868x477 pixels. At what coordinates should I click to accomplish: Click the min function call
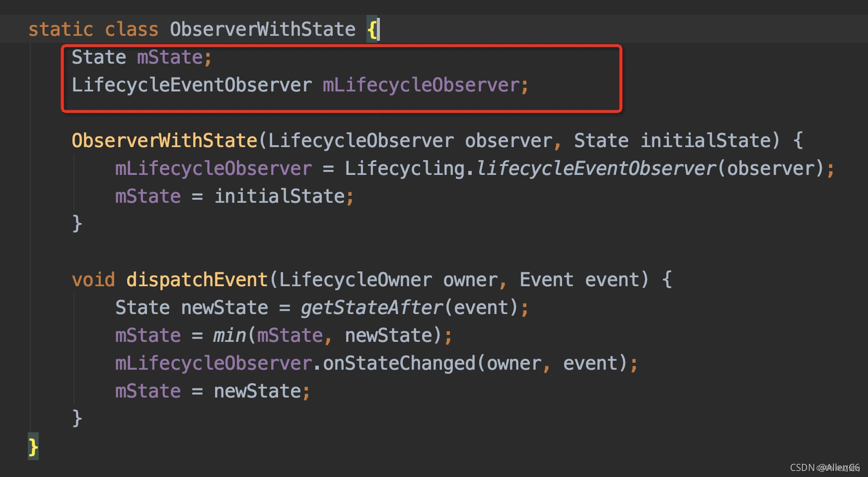(x=229, y=335)
